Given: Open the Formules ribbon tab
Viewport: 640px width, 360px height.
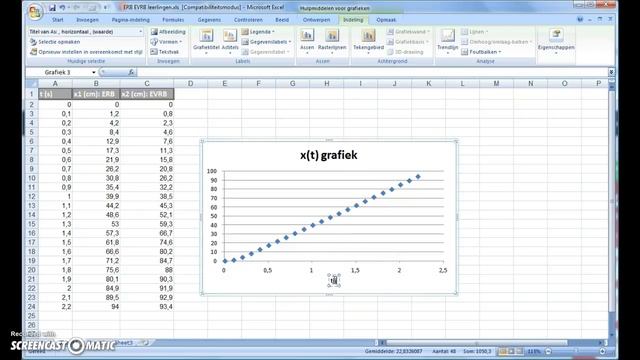Looking at the screenshot, I should [x=173, y=20].
